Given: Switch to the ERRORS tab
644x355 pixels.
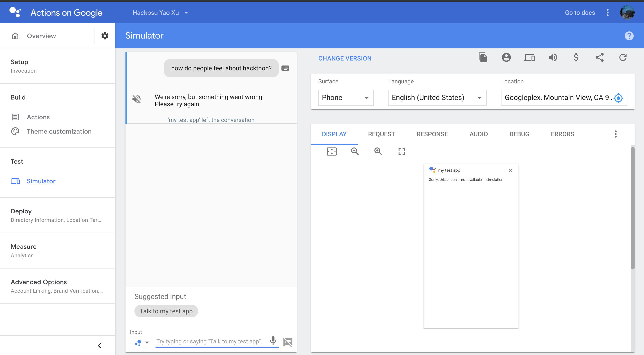Looking at the screenshot, I should tap(562, 134).
